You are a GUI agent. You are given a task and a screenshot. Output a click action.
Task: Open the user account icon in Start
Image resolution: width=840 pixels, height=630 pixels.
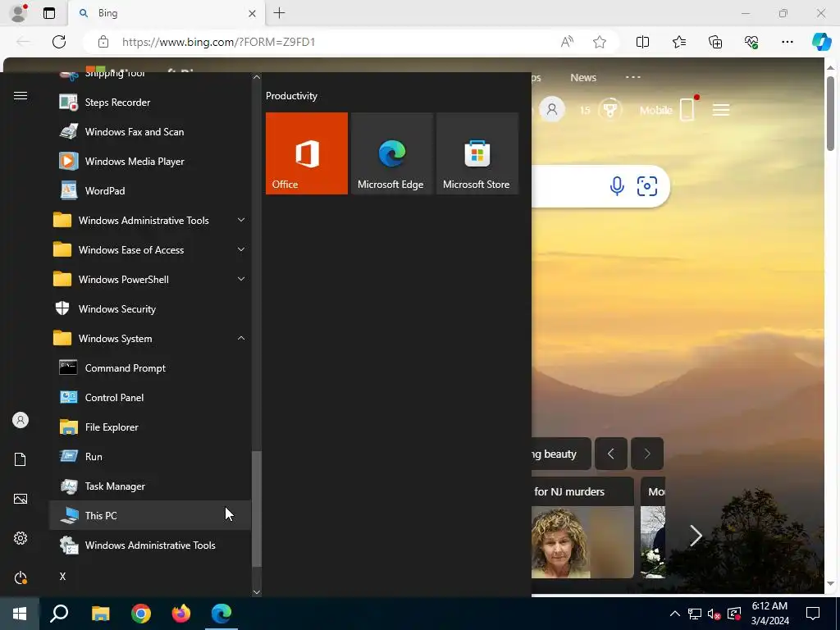click(x=21, y=420)
